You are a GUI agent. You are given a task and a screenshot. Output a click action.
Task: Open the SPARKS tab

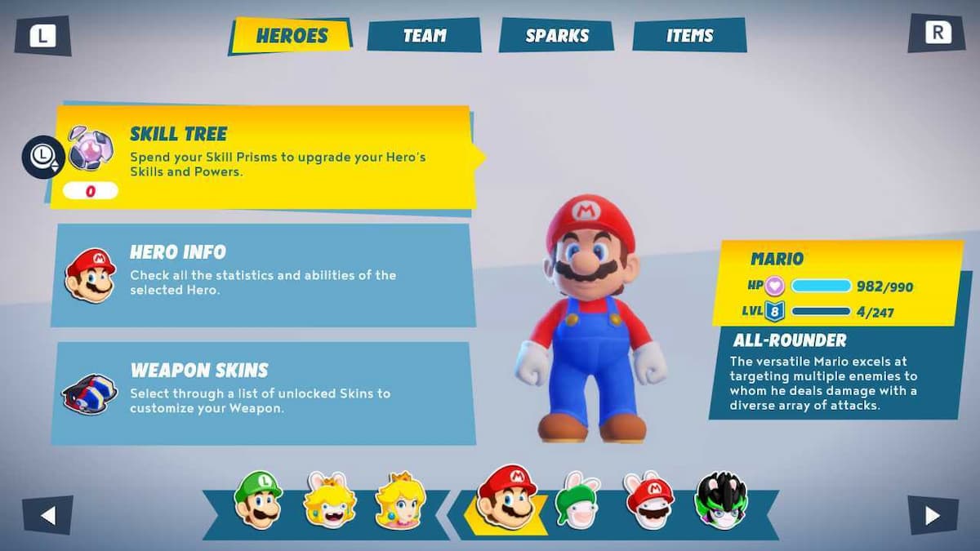[x=558, y=36]
